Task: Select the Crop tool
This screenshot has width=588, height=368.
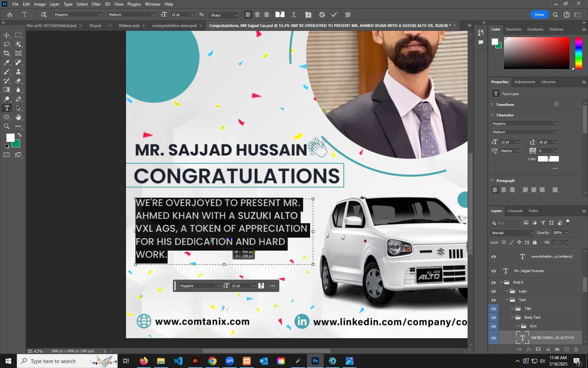Action: coord(7,53)
